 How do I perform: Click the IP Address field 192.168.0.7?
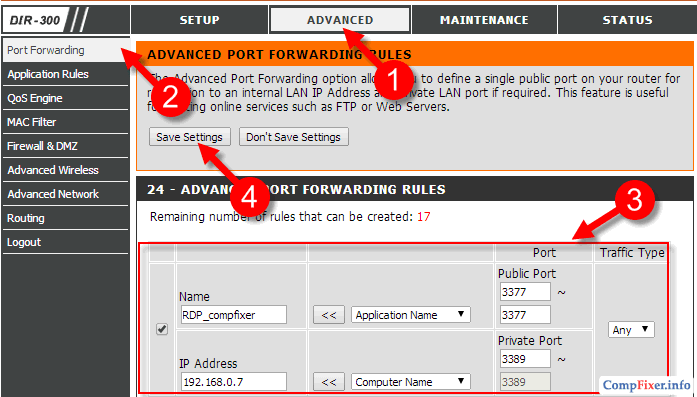pos(233,381)
